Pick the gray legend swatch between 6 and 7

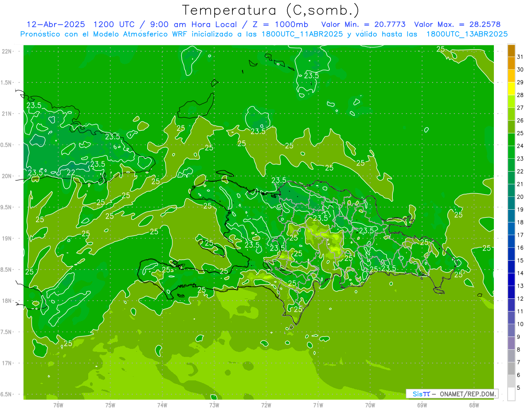[x=511, y=369]
